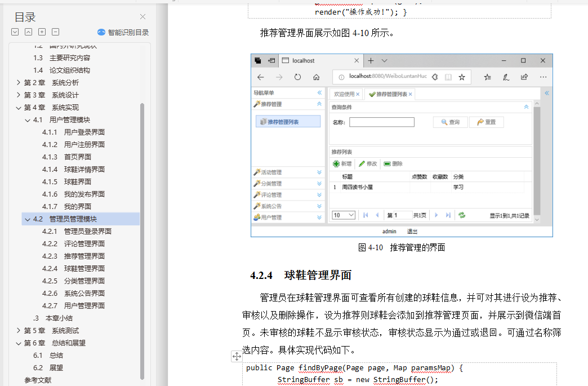This screenshot has width=588, height=386.
Task: Jump to 4.2.7 用户管理界面
Action: pyautogui.click(x=73, y=305)
